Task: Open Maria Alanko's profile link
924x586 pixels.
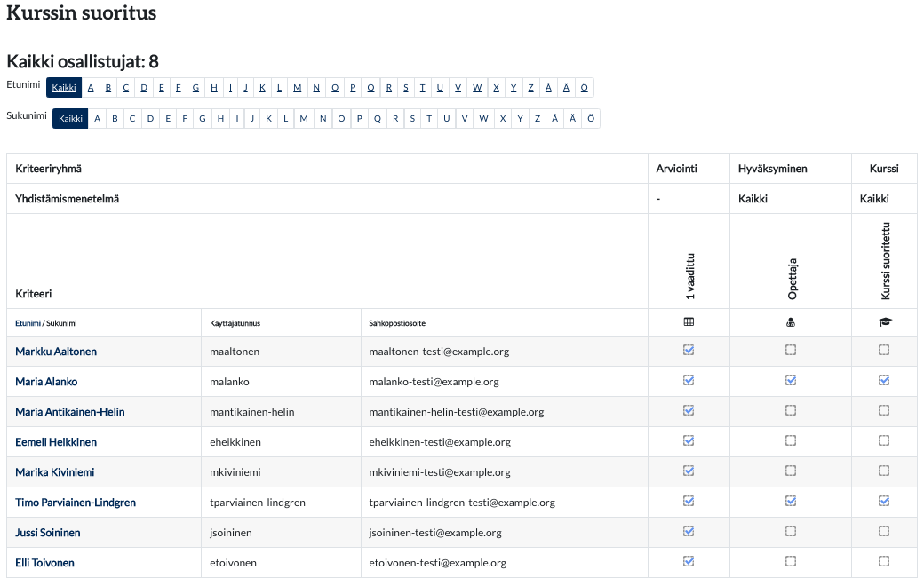Action: tap(46, 382)
